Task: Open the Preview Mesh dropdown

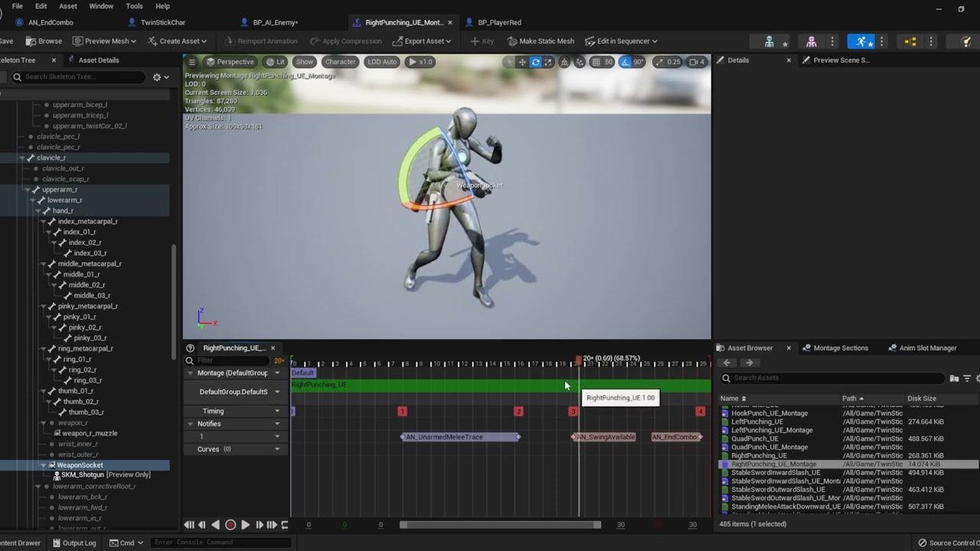Action: pyautogui.click(x=105, y=41)
